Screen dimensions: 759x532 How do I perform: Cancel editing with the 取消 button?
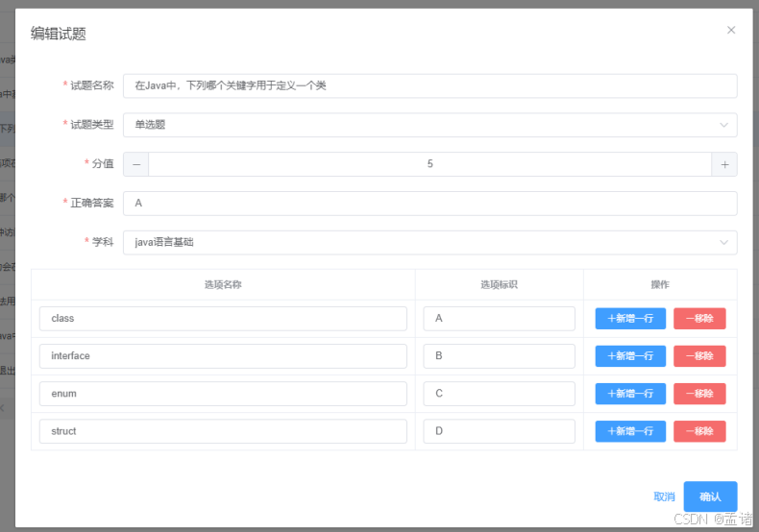click(664, 496)
